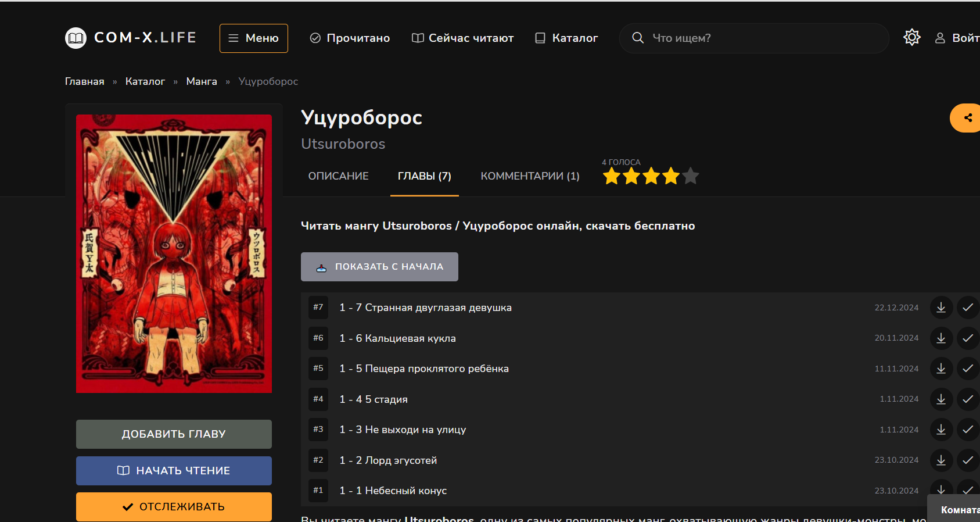Open the Каталог nav item
The height and width of the screenshot is (522, 980).
pyautogui.click(x=566, y=38)
